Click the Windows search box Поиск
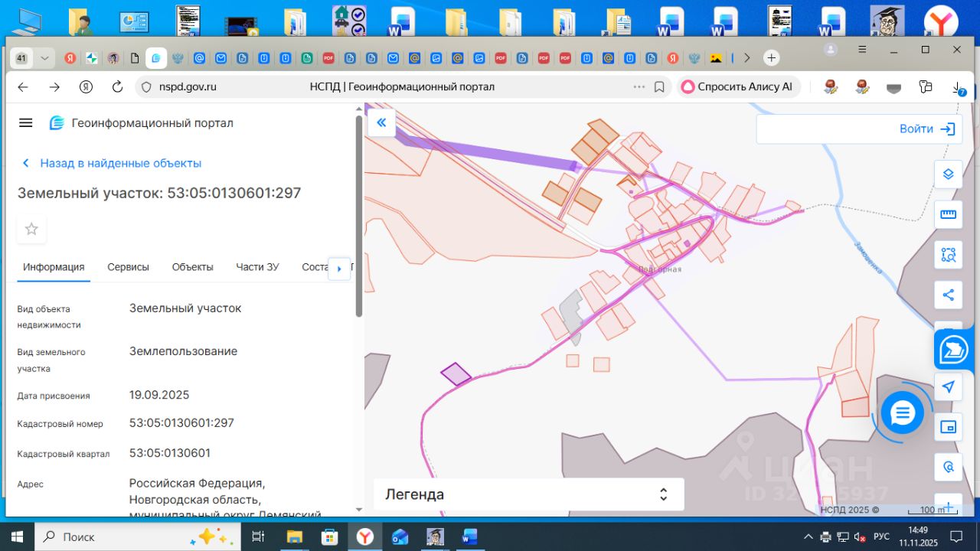 coord(138,536)
